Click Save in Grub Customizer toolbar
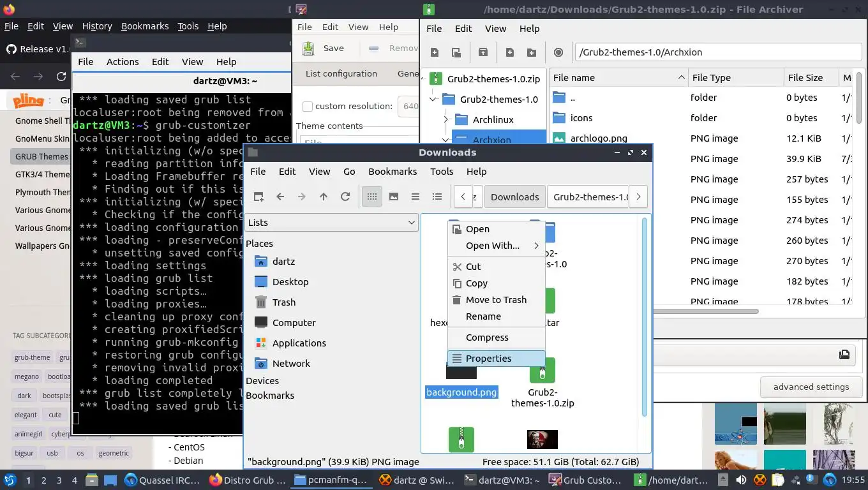This screenshot has width=868, height=490. [324, 48]
